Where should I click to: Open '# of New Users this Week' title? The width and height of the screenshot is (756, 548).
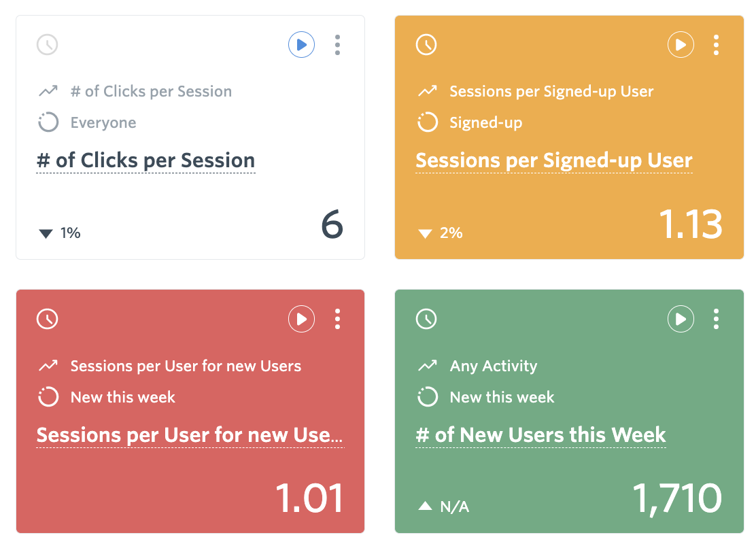(540, 435)
